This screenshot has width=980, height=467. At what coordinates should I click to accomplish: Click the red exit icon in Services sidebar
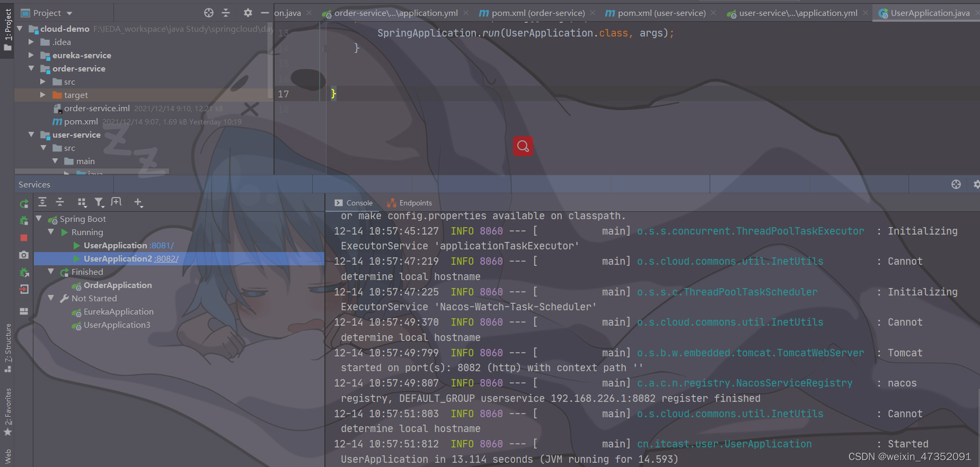[24, 289]
